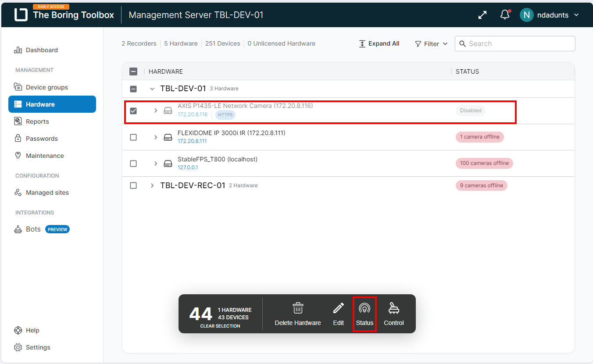Click the 1 camera offline status badge
The width and height of the screenshot is (593, 364).
[480, 137]
